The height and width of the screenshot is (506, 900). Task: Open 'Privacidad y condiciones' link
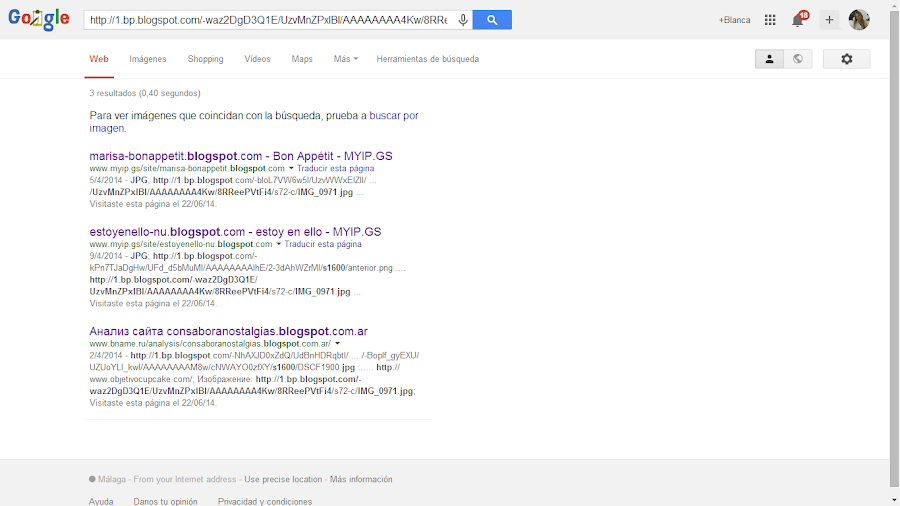(x=265, y=501)
